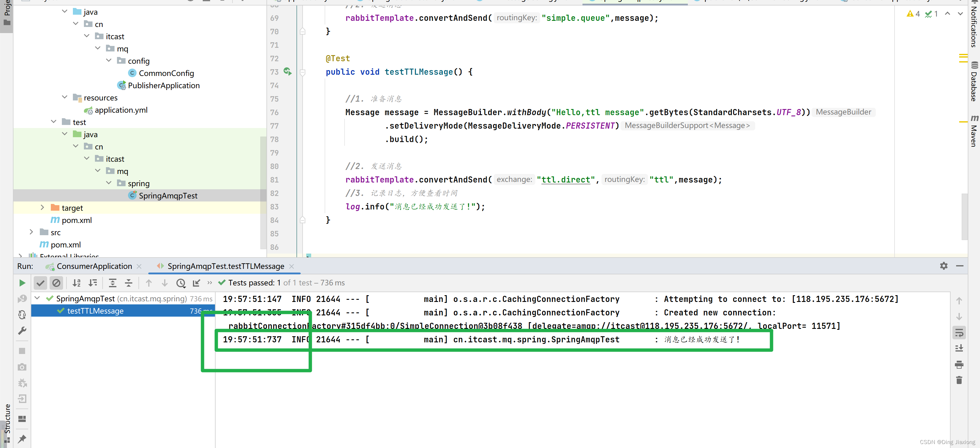980x448 pixels.
Task: Collapse all test tree nodes
Action: [x=129, y=283]
